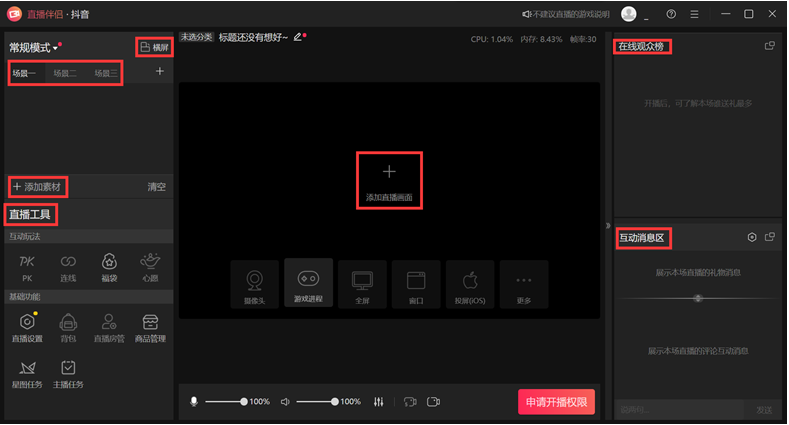Mute the speaker output icon
The width and height of the screenshot is (789, 425).
pos(285,402)
